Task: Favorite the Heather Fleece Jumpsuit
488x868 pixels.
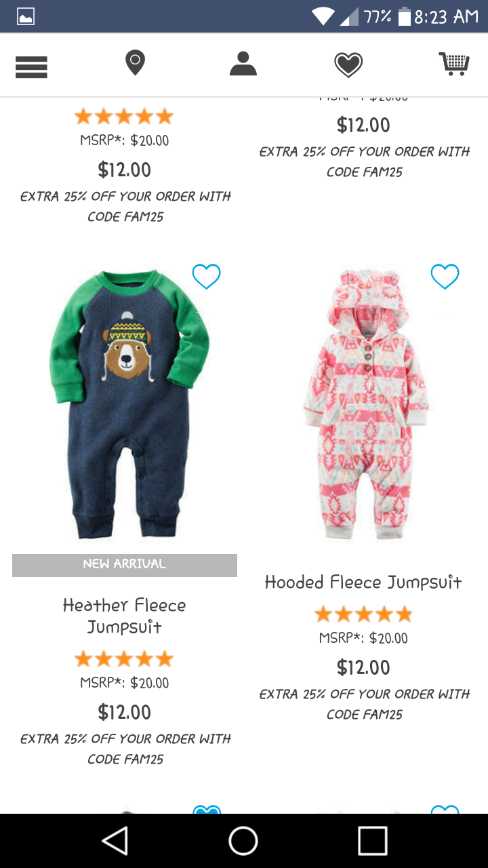Action: click(x=206, y=277)
